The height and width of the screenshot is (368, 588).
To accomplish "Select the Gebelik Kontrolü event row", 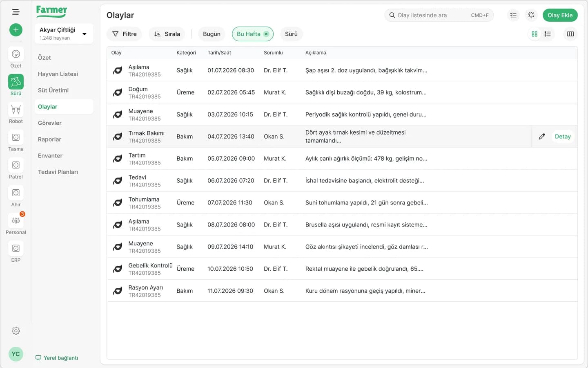I will (342, 269).
